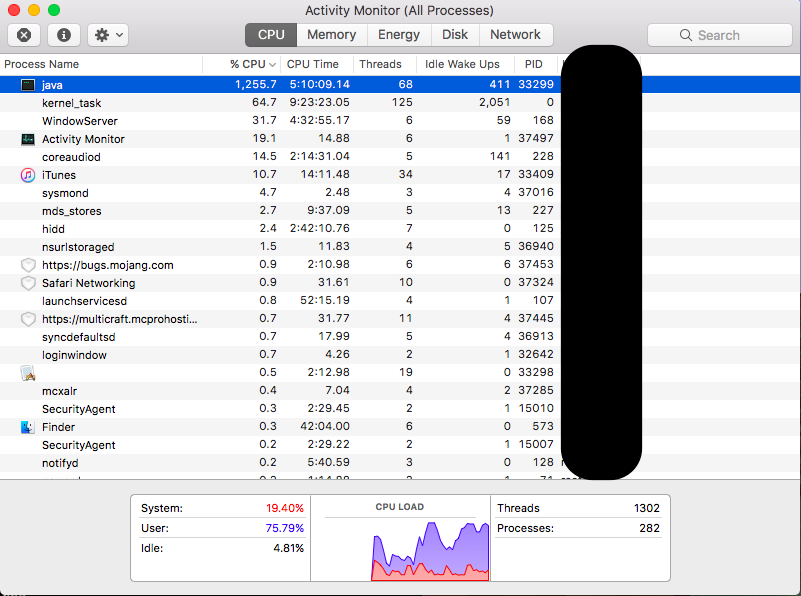Click the shield icon beside bugs.mojang.com
The width and height of the screenshot is (801, 596).
28,265
